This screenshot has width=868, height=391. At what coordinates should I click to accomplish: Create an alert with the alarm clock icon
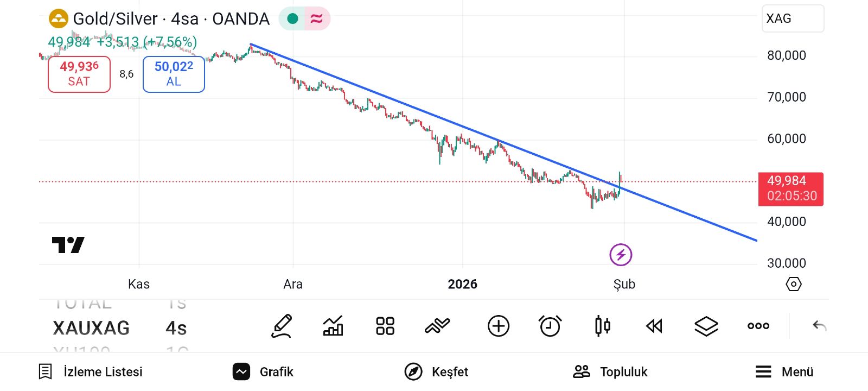550,326
